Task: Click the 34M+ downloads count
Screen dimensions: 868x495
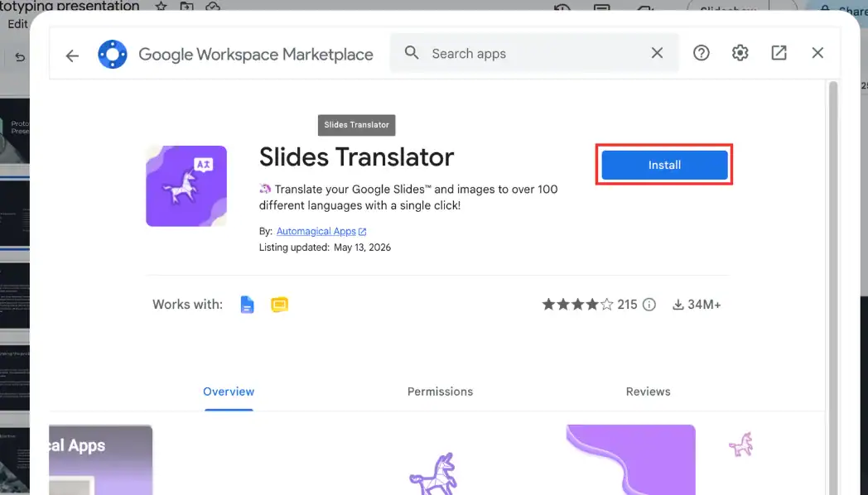Action: click(704, 305)
